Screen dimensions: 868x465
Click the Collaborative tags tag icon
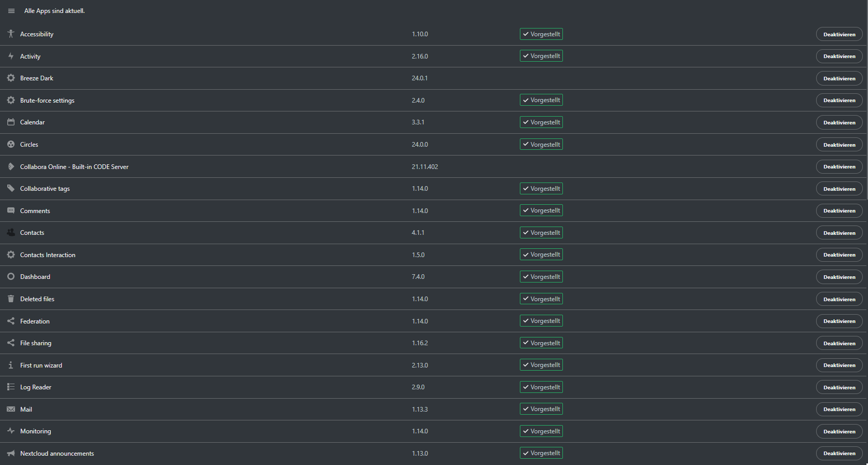tap(11, 188)
